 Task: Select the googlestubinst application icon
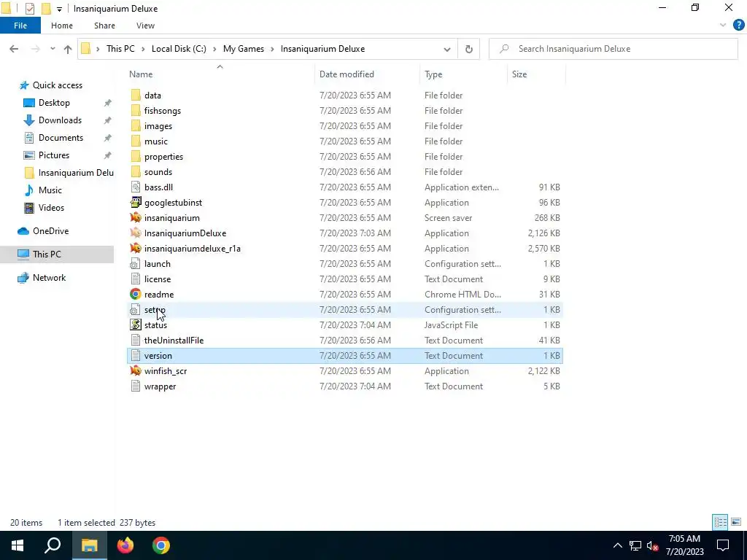pos(136,203)
